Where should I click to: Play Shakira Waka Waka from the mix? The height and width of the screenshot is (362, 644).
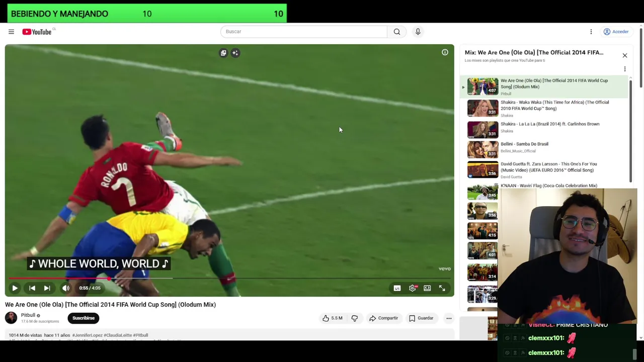(544, 108)
